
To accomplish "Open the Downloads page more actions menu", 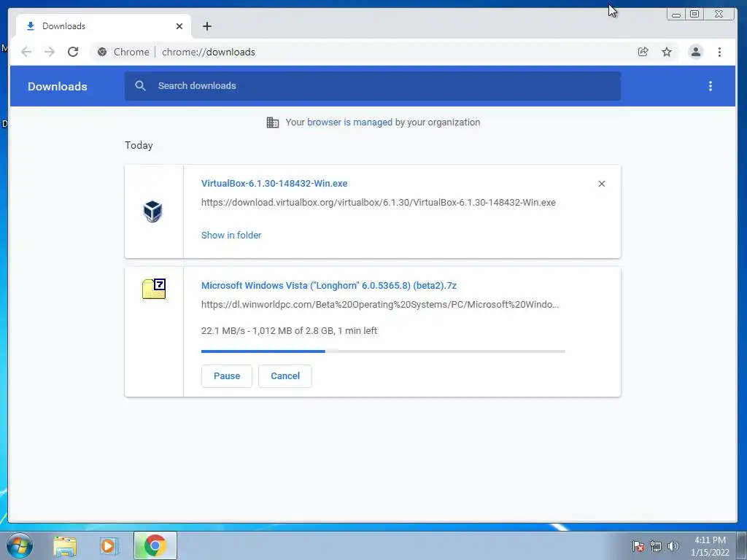I will [711, 86].
